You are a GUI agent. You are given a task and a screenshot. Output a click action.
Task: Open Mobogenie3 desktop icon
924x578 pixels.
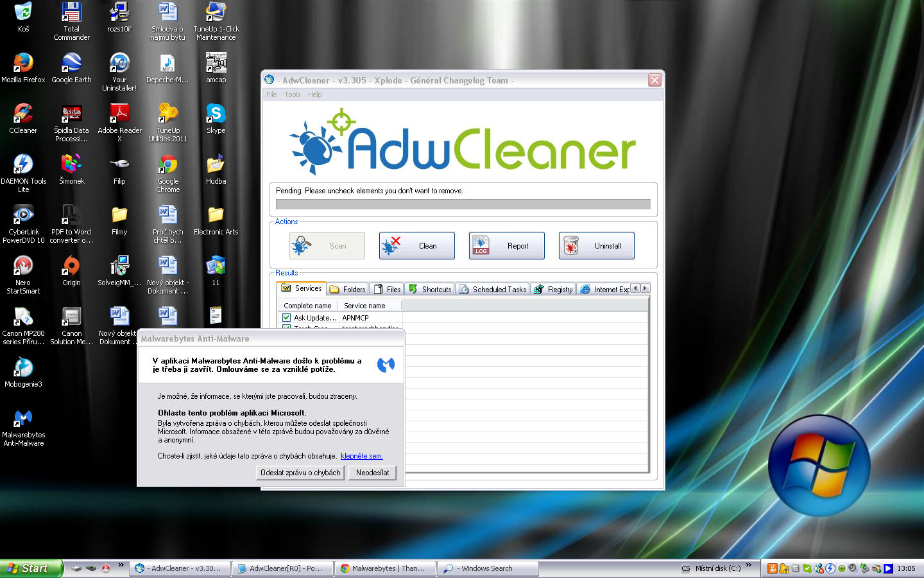[x=23, y=372]
